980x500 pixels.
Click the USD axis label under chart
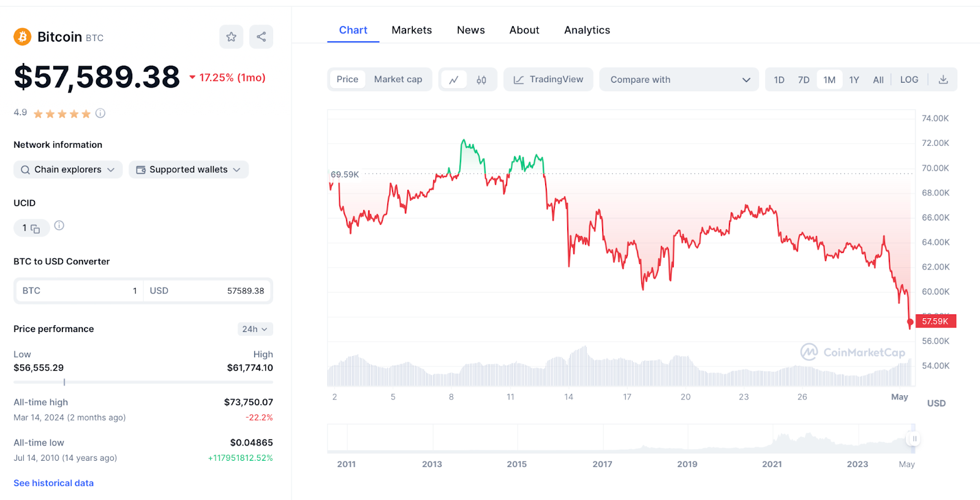[x=937, y=403]
